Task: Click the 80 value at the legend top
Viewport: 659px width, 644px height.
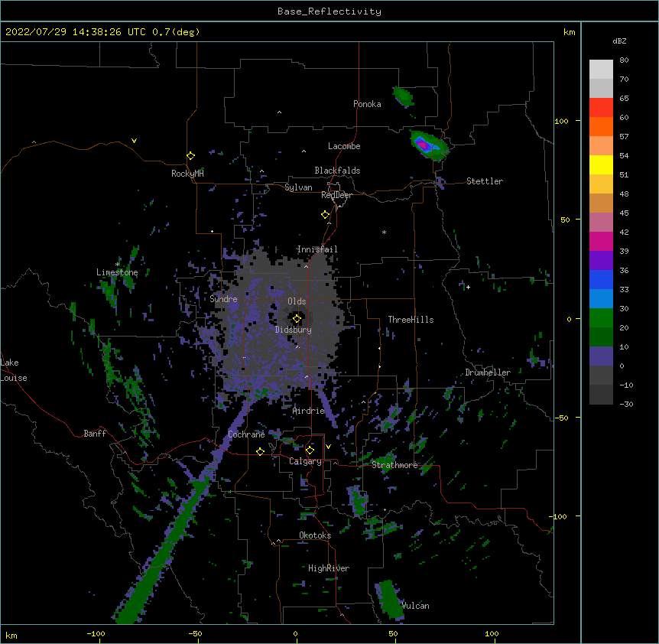Action: (624, 60)
